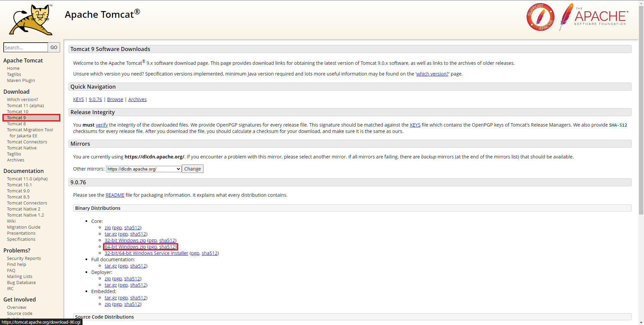Open Tomcat 10.1 documentation
Screen dimensions: 644x325
click(x=19, y=185)
